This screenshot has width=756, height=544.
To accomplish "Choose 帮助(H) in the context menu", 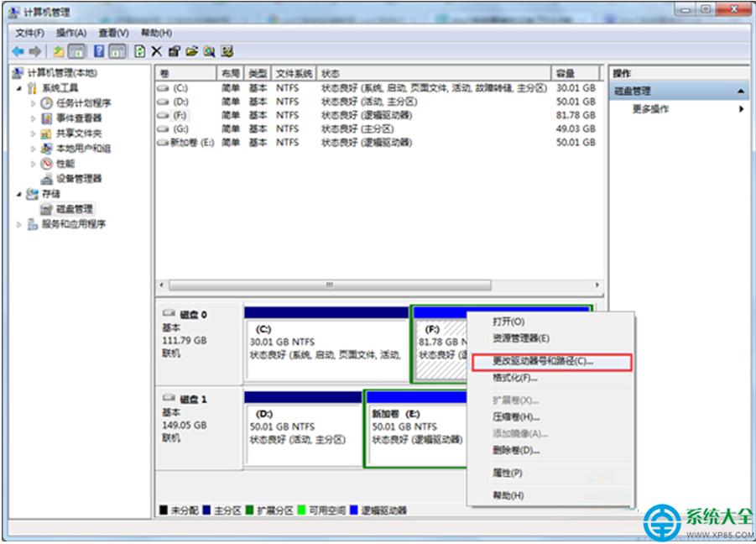I will [x=550, y=495].
